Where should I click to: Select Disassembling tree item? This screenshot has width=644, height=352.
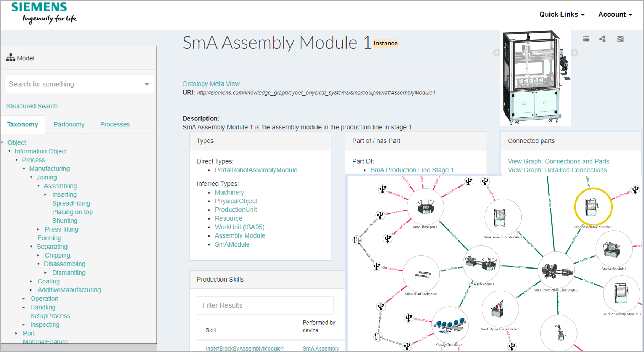[x=65, y=264]
